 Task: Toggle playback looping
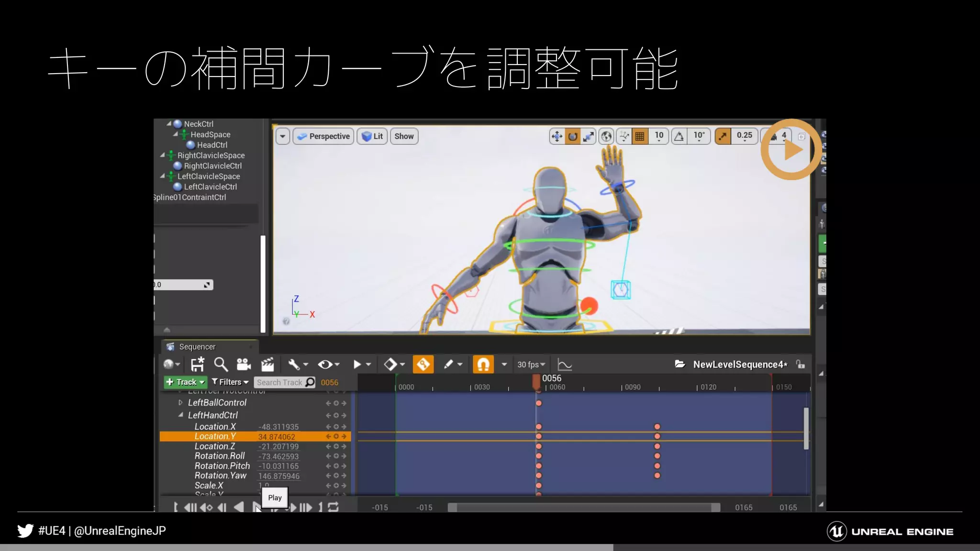333,507
